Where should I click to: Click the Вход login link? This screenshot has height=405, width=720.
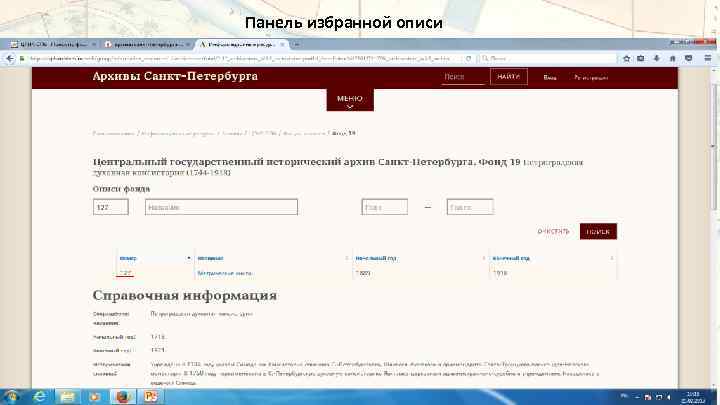tap(550, 78)
